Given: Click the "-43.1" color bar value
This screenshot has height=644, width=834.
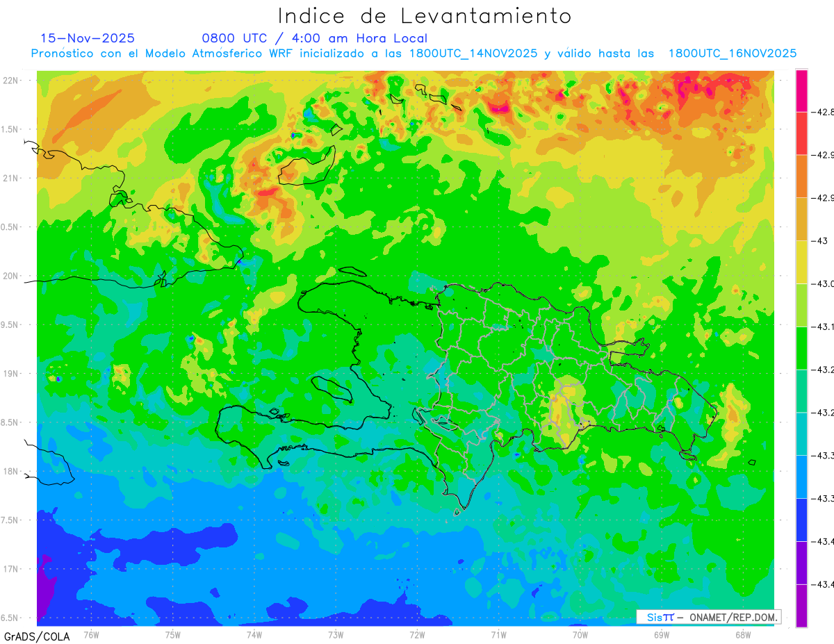Looking at the screenshot, I should tap(824, 327).
